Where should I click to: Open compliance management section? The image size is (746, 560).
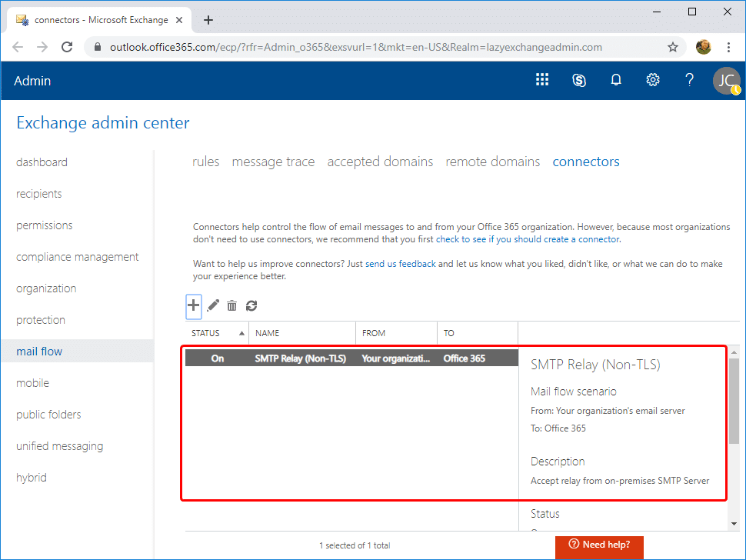(77, 257)
